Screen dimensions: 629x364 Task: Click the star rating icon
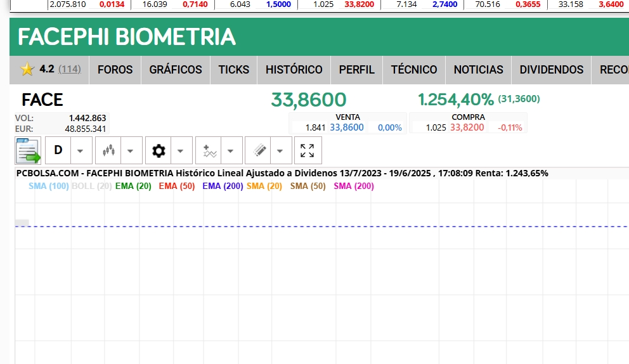coord(27,69)
